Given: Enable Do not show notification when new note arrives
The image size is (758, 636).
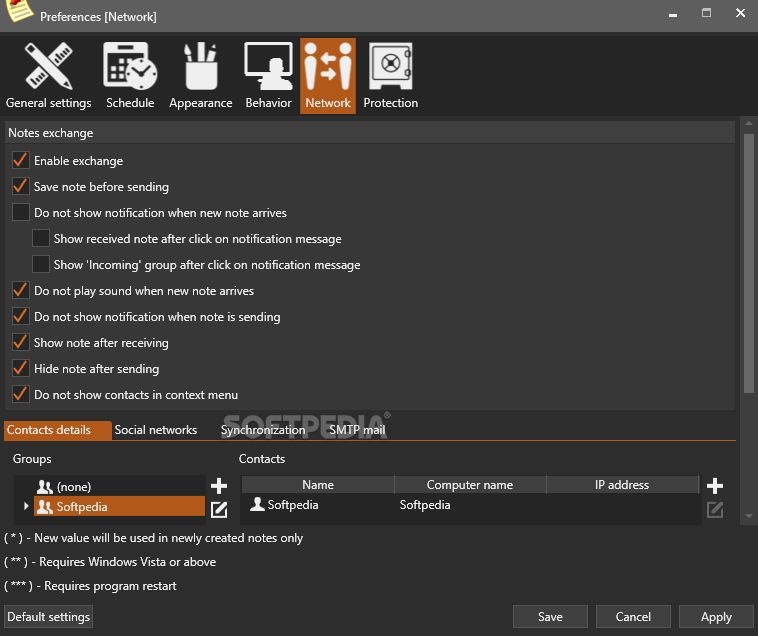Looking at the screenshot, I should (x=21, y=213).
